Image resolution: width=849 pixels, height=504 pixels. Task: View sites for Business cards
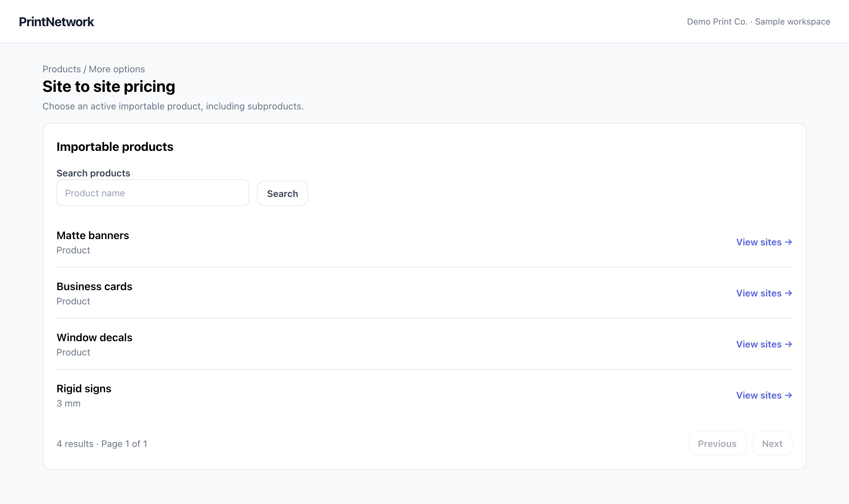pos(764,293)
